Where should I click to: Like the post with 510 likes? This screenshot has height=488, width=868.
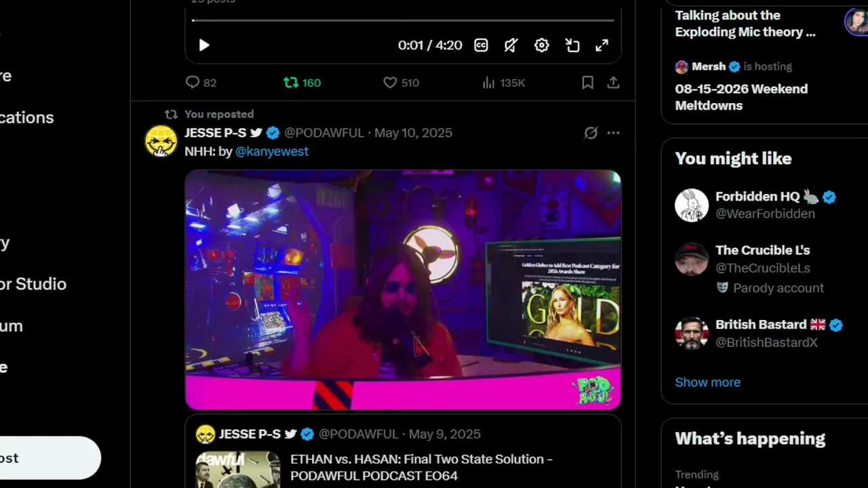pyautogui.click(x=401, y=83)
